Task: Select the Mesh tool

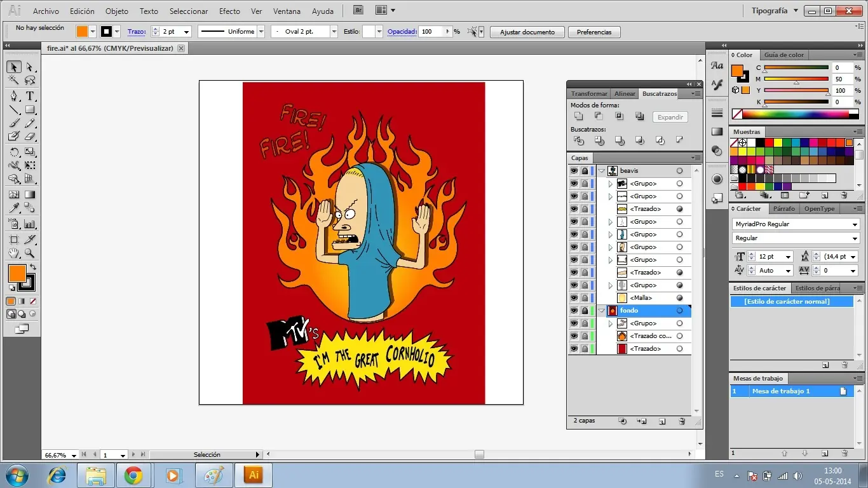Action: pos(13,195)
